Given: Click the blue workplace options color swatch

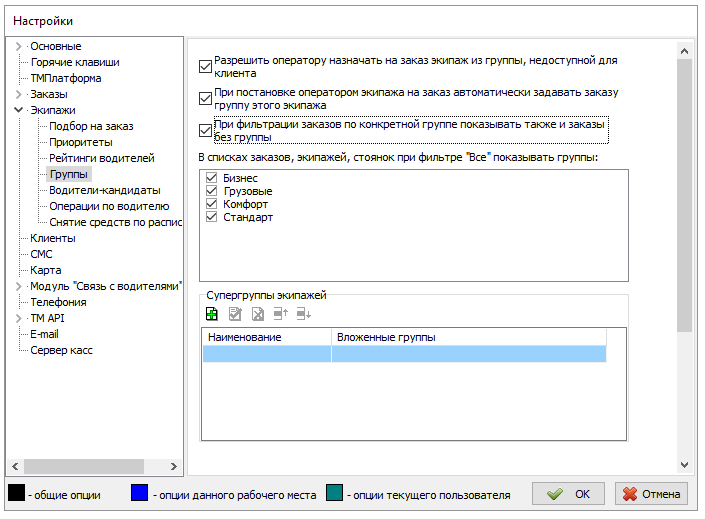Looking at the screenshot, I should [140, 494].
